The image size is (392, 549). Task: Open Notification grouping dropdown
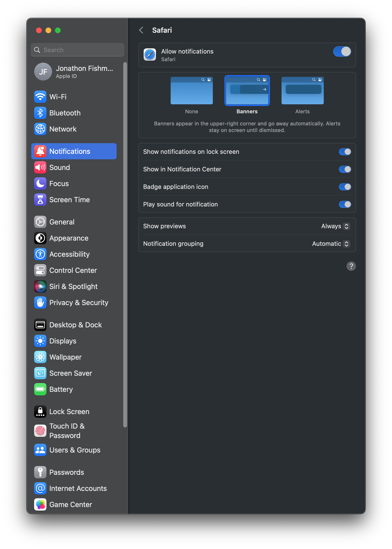click(331, 244)
